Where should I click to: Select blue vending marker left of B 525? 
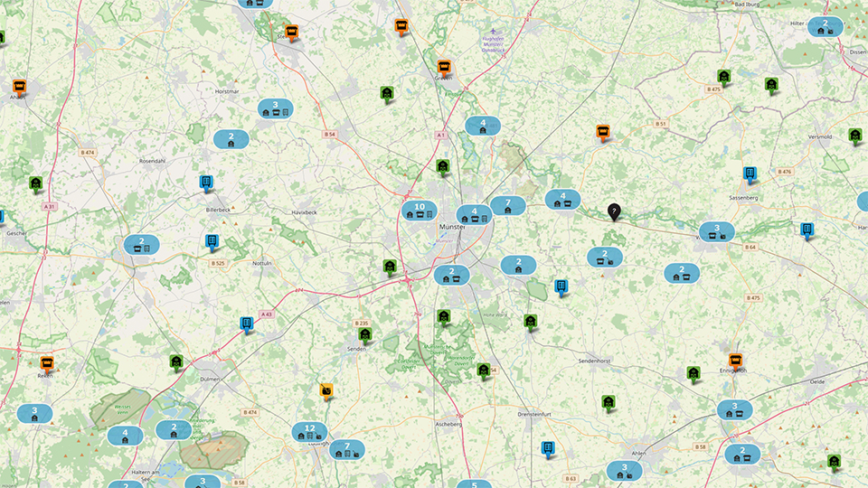pos(212,242)
